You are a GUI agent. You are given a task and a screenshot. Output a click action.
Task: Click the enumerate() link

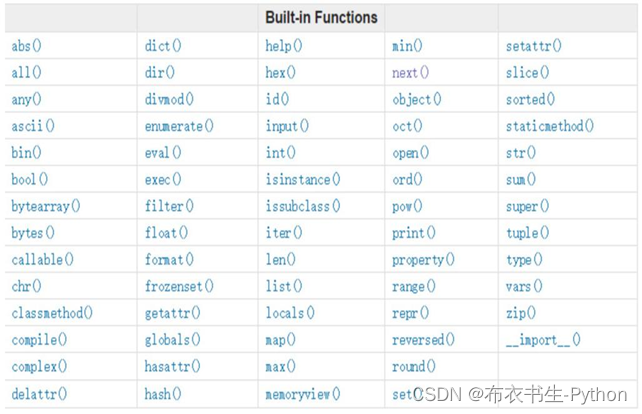179,126
